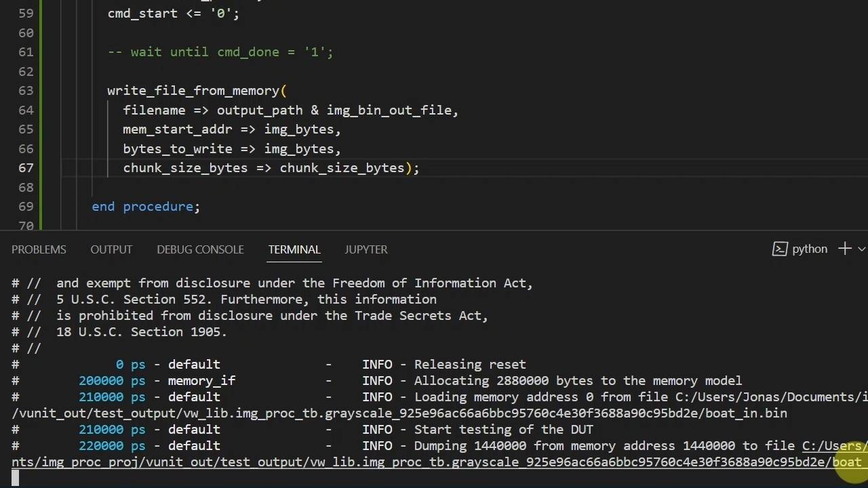Click 'output_path' in the filename line
868x488 pixels.
260,110
